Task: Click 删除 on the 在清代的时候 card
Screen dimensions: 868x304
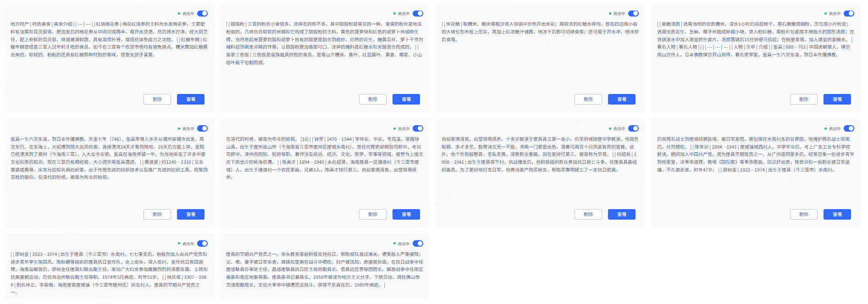Action: coord(373,215)
